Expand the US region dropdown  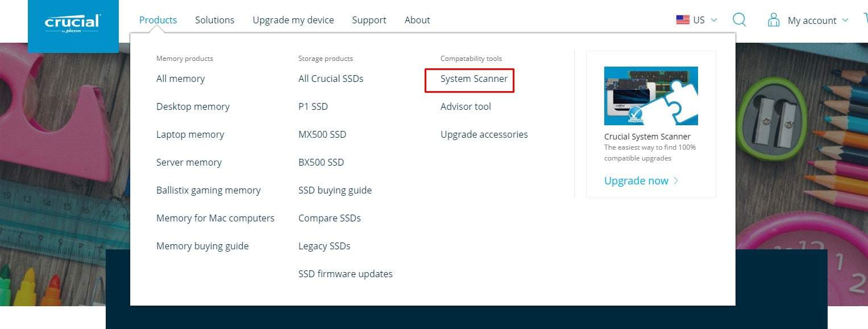[714, 20]
